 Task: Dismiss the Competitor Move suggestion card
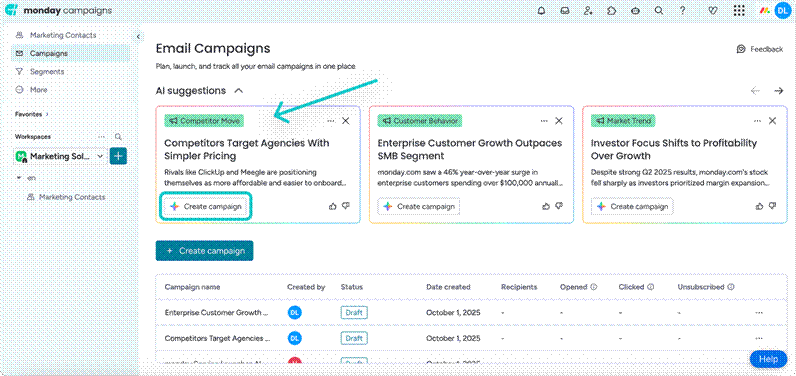pos(346,121)
